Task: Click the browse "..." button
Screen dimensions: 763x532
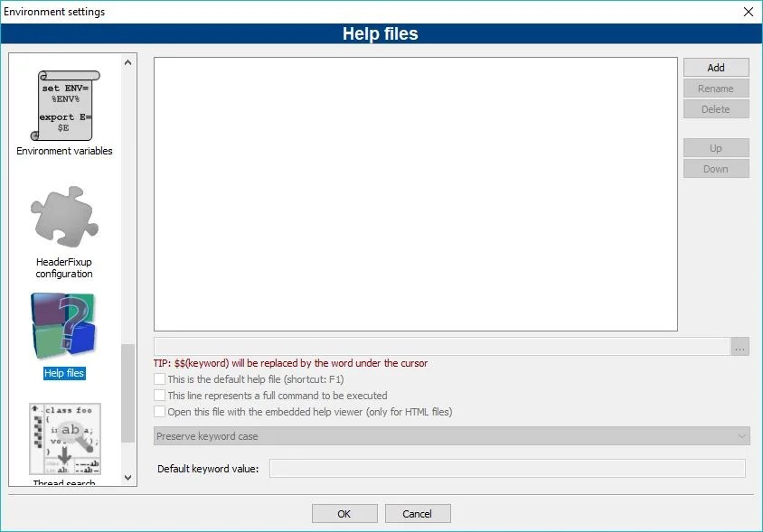Action: click(739, 346)
